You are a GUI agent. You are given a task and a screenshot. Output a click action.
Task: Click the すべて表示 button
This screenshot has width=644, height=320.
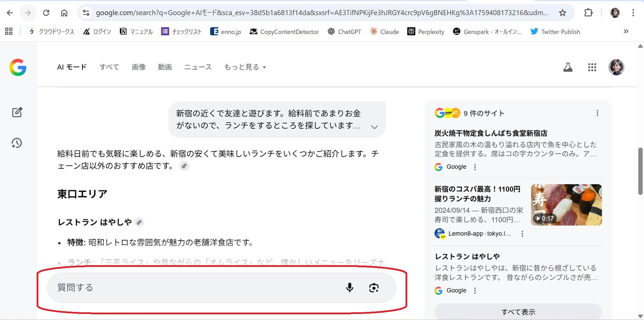tap(518, 312)
